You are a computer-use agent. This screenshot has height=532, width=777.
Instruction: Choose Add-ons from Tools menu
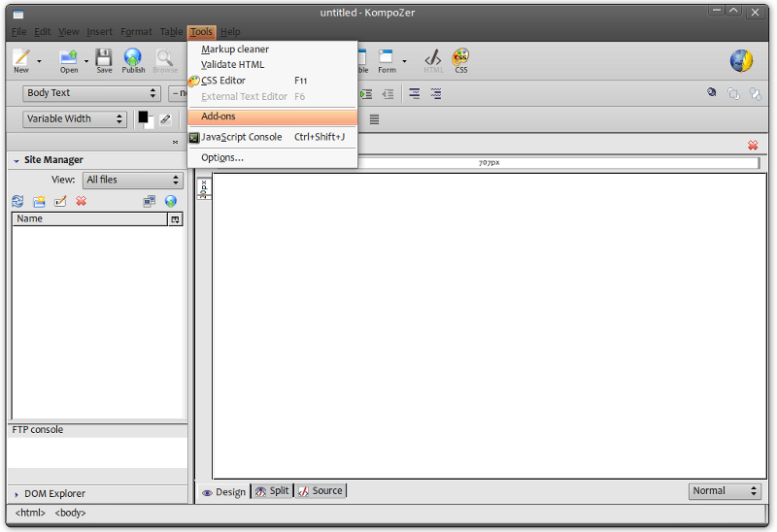pyautogui.click(x=272, y=116)
